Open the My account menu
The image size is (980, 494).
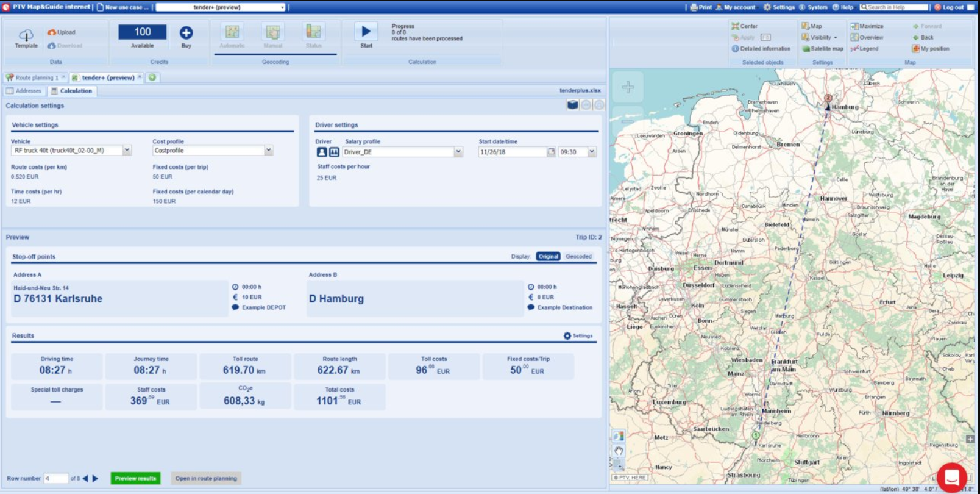coord(736,7)
